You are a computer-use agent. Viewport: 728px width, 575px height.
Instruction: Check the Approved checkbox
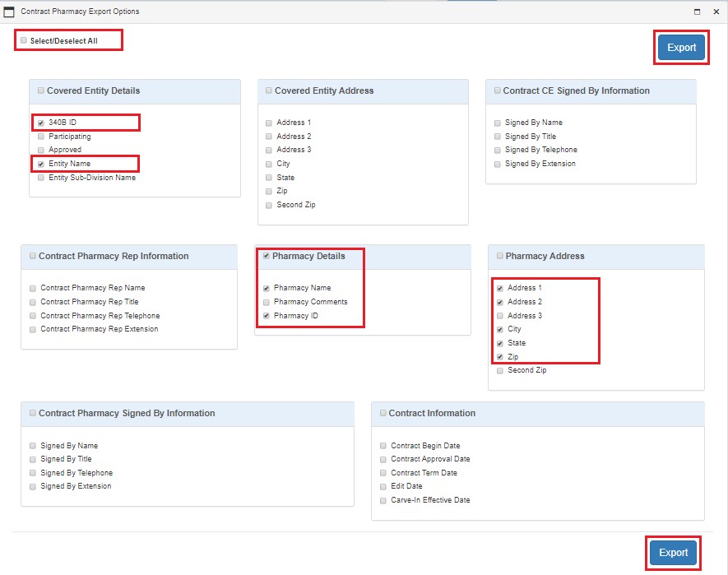click(41, 150)
